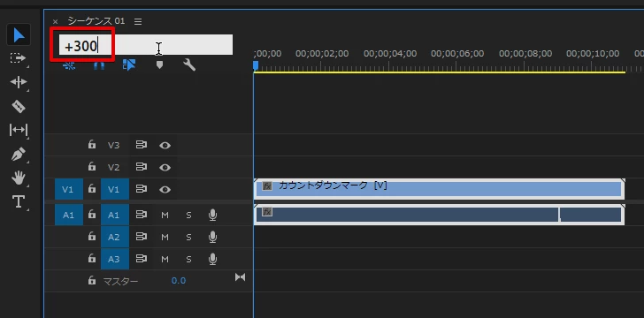Close the シーケンス 01 tab
644x318 pixels.
pyautogui.click(x=56, y=21)
